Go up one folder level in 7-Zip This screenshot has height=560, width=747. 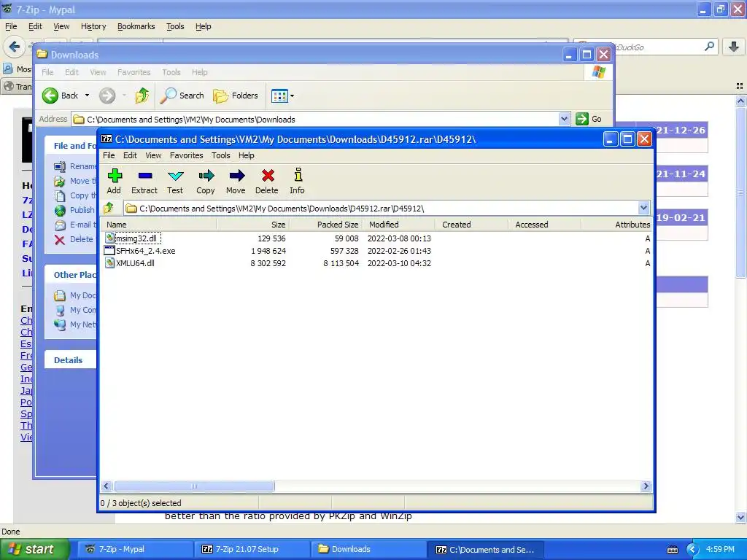click(109, 208)
